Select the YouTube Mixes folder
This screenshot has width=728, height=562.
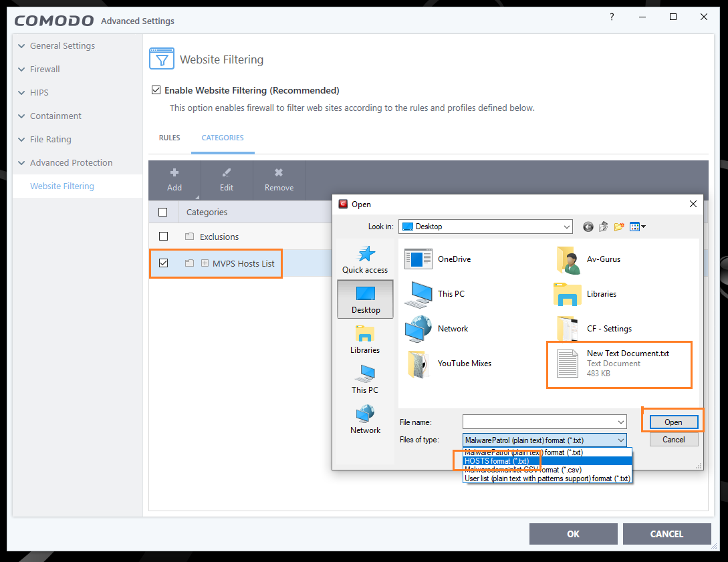449,364
